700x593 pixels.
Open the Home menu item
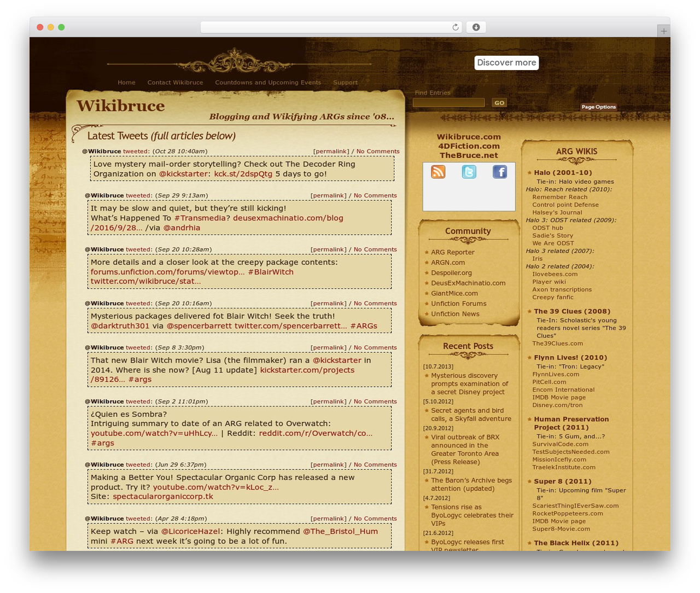126,83
